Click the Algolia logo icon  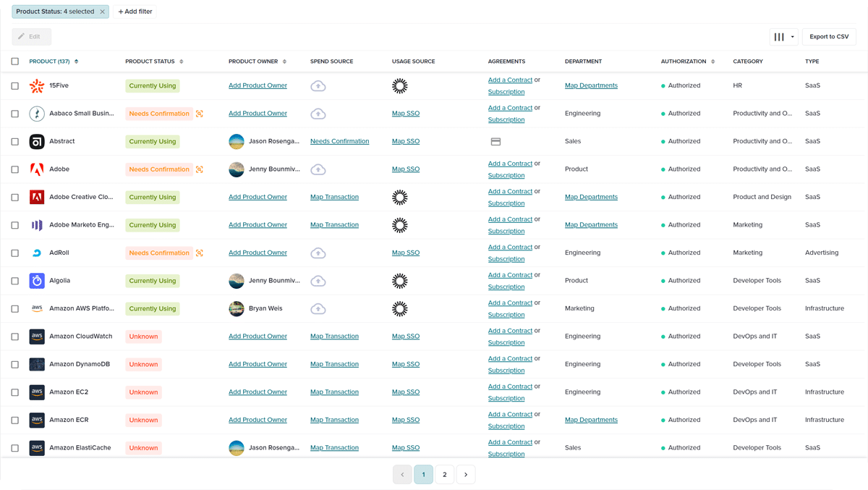point(37,281)
